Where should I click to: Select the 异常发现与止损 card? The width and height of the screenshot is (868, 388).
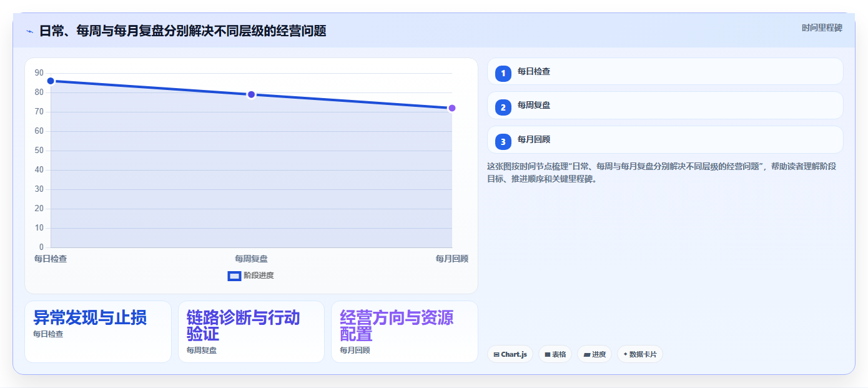click(98, 332)
